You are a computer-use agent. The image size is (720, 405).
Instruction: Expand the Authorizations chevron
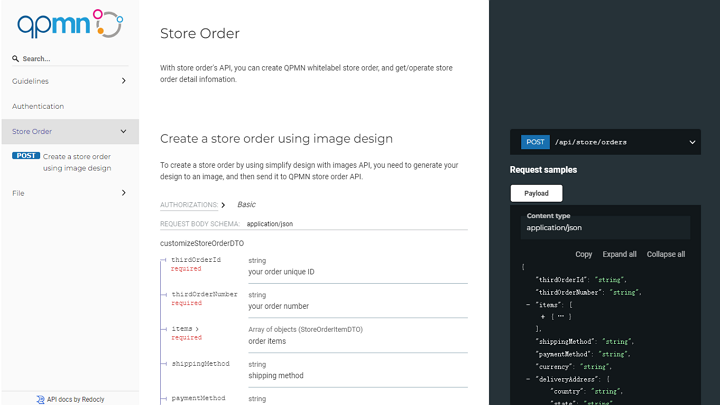223,205
